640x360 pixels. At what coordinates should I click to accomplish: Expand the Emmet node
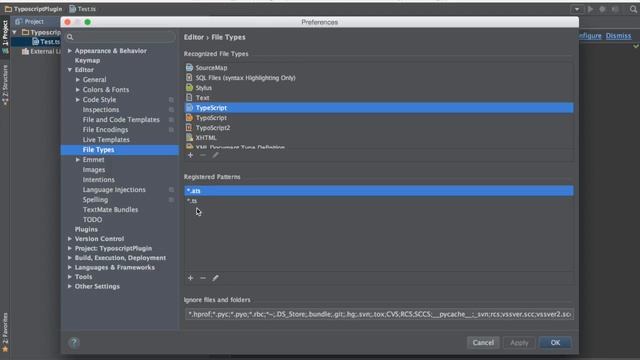pyautogui.click(x=78, y=160)
